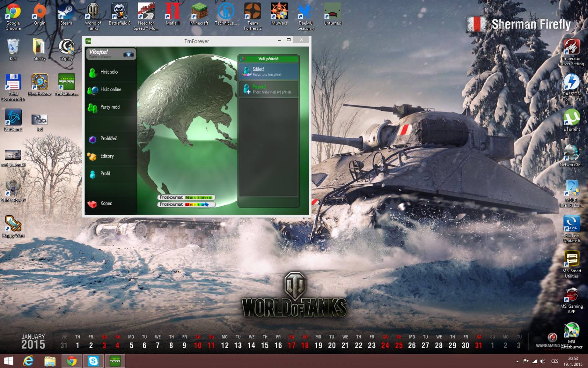Open the Origin desktop shortcut

click(40, 15)
